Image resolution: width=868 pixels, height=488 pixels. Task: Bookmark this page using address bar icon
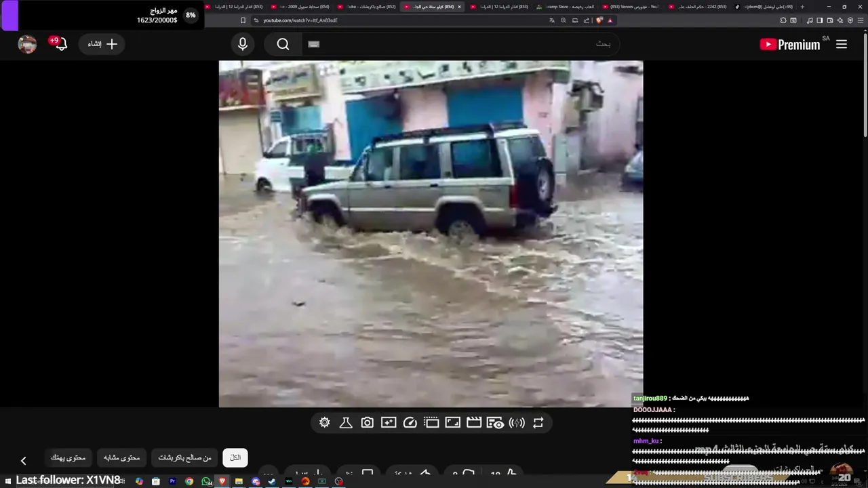click(243, 20)
